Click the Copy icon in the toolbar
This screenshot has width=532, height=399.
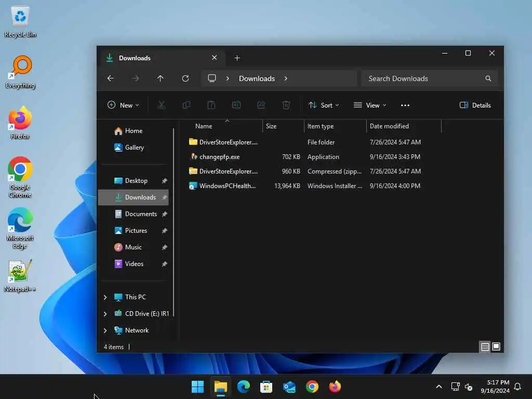pyautogui.click(x=187, y=105)
